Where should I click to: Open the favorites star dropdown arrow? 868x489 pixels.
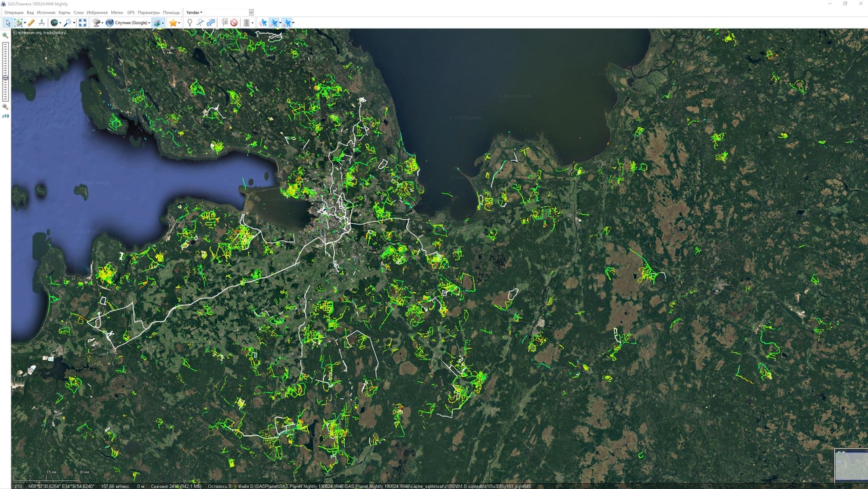(x=179, y=23)
